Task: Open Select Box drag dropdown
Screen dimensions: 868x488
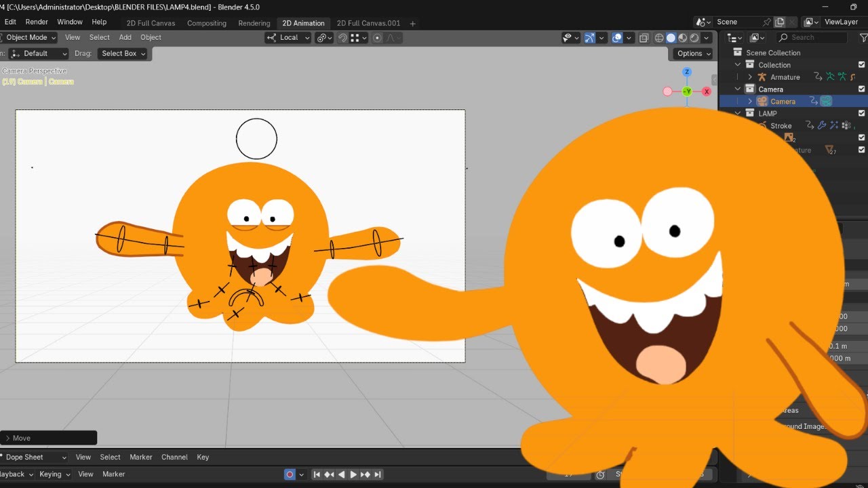Action: coord(123,54)
